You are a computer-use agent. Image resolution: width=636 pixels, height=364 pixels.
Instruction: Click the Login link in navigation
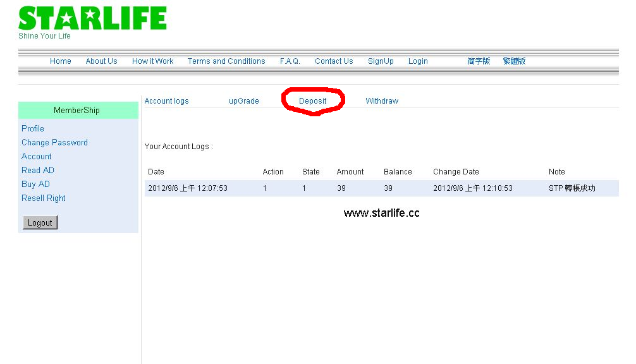click(418, 61)
